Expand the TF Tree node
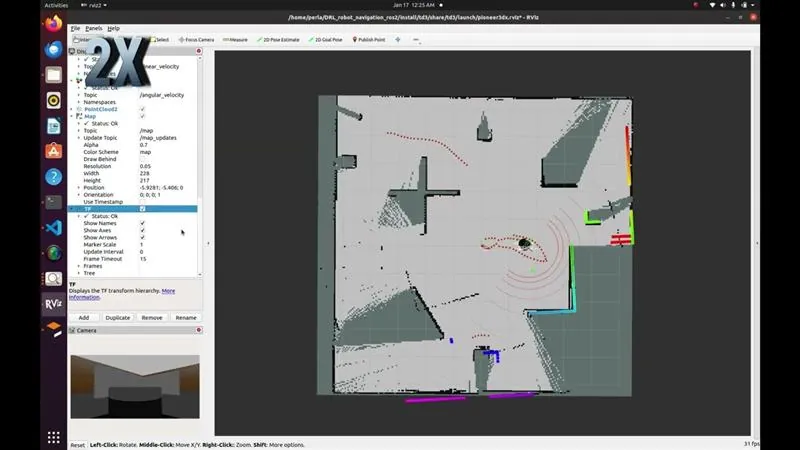 coord(79,273)
